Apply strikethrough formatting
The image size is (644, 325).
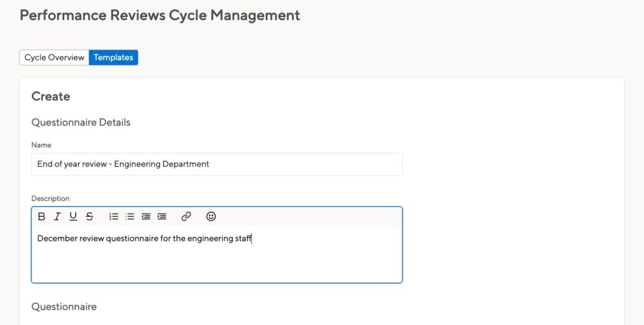[x=89, y=217]
